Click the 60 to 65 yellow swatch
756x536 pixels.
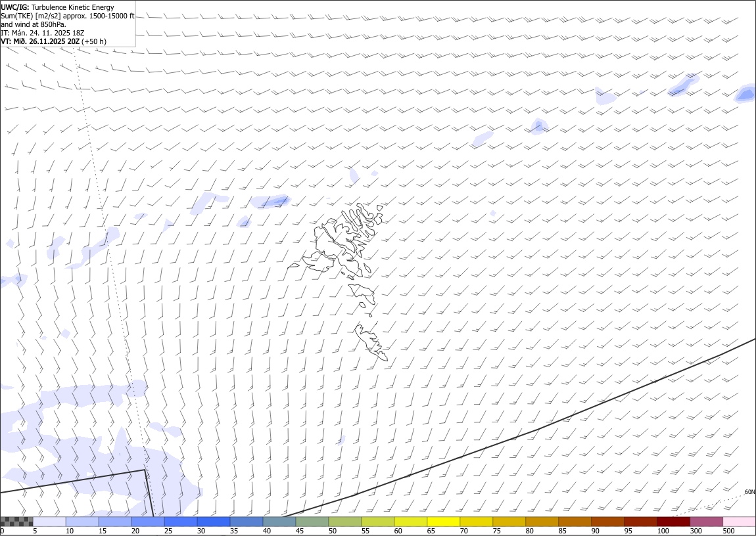(x=411, y=522)
